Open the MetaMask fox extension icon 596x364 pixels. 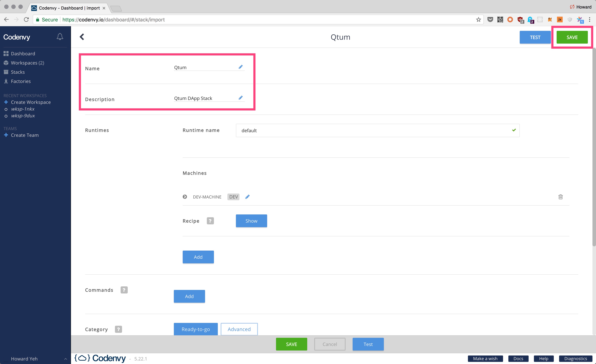point(550,19)
